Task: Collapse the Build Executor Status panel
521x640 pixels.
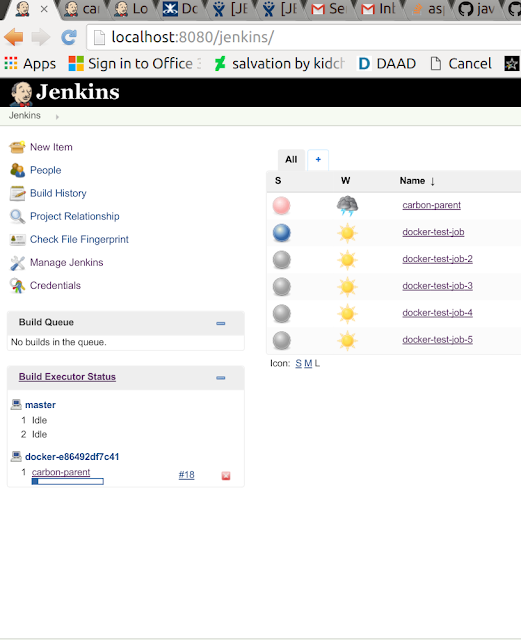Action: tap(220, 378)
